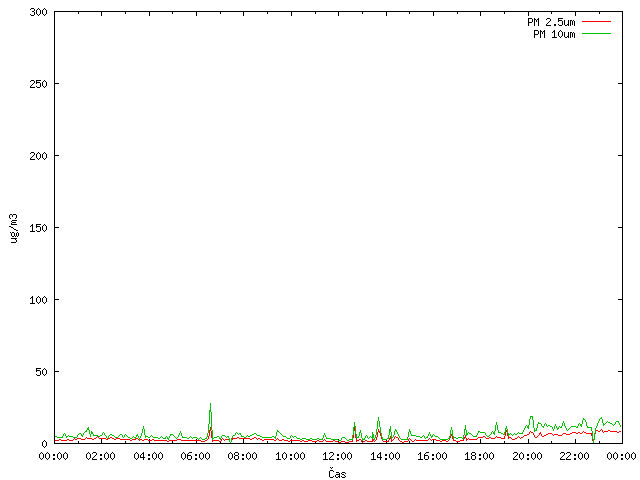Click the tallest green PM10 spike near 06:40
Viewport: 640px width, 480px height.
(210, 420)
